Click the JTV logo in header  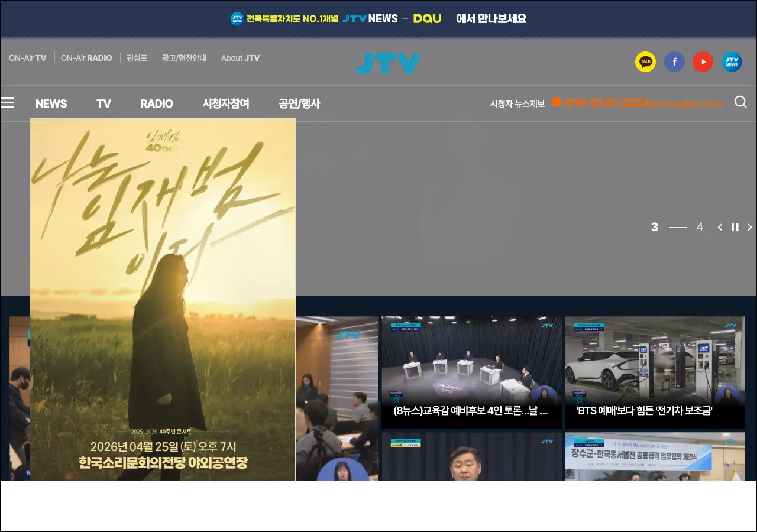387,63
